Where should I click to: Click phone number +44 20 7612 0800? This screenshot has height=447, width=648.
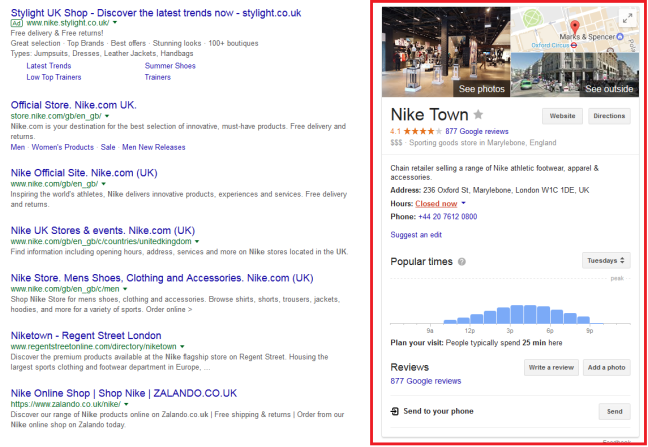pyautogui.click(x=448, y=216)
